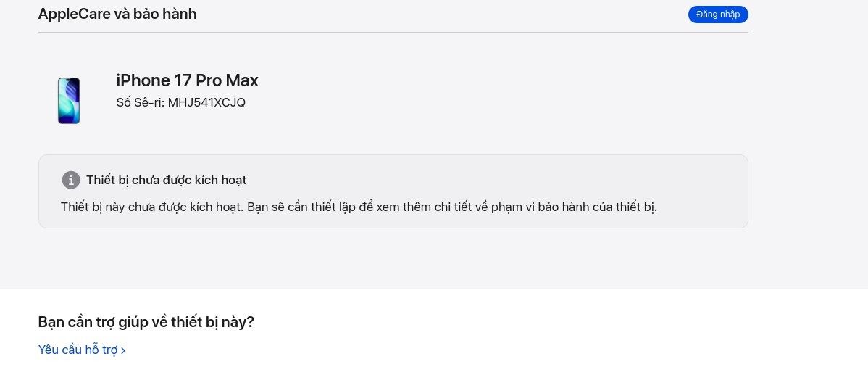Click the info icon in the activation notice
The width and height of the screenshot is (868, 380).
click(70, 180)
